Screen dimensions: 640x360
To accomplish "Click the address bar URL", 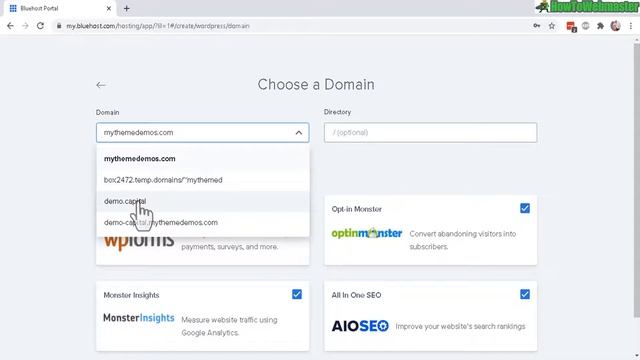I will (158, 26).
